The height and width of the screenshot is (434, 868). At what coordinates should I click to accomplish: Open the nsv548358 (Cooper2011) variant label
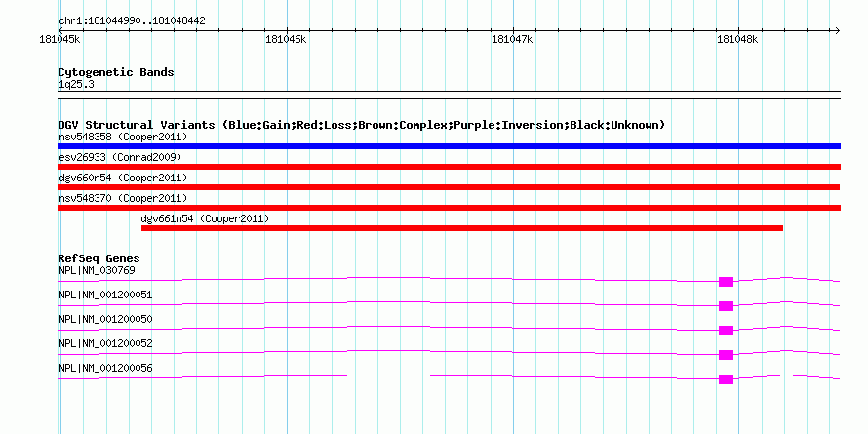[123, 137]
